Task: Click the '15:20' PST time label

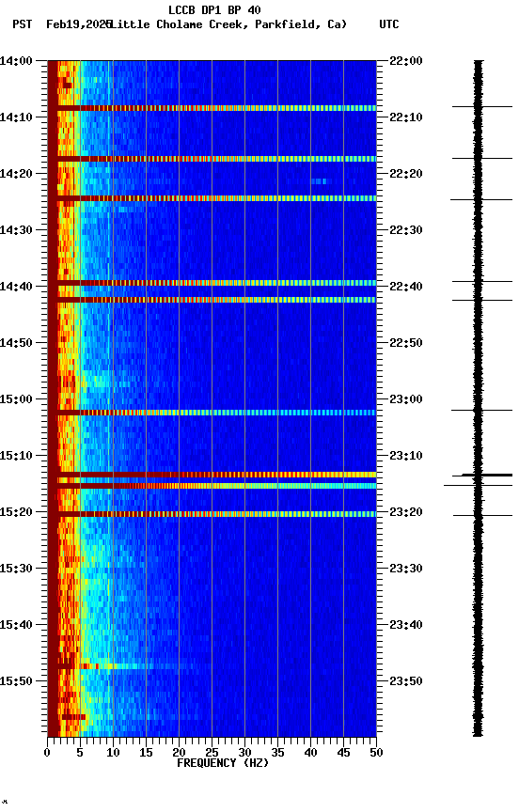Action: [16, 512]
